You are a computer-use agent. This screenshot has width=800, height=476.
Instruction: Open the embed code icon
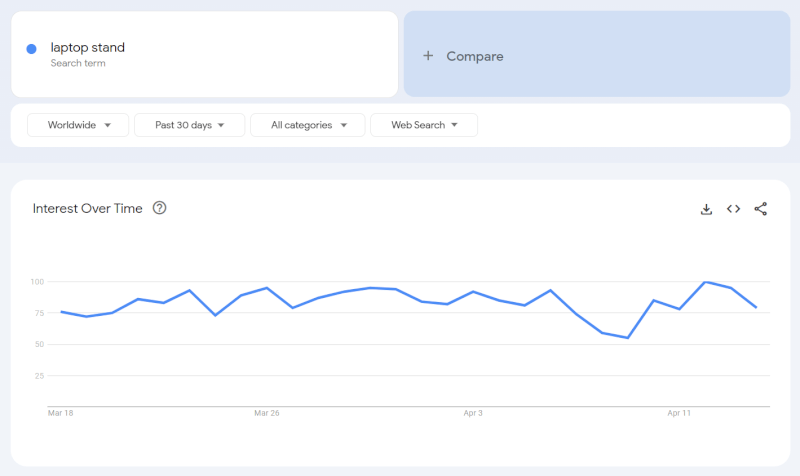click(x=733, y=209)
